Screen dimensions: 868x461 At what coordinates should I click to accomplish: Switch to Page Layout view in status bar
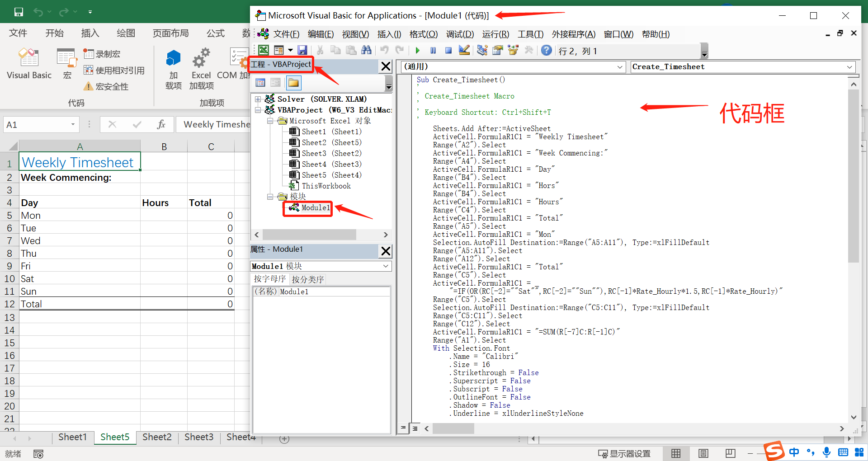703,454
